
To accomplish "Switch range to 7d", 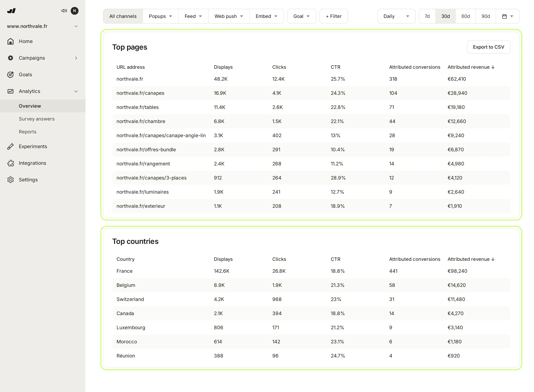I will [427, 16].
